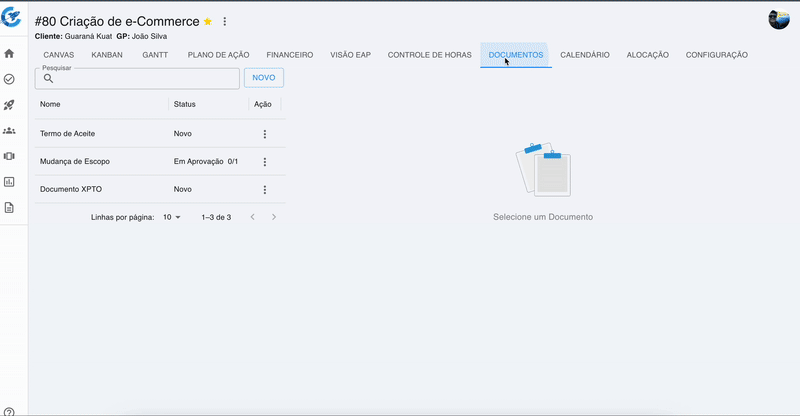
Task: Go to the next page of documents
Action: point(274,217)
